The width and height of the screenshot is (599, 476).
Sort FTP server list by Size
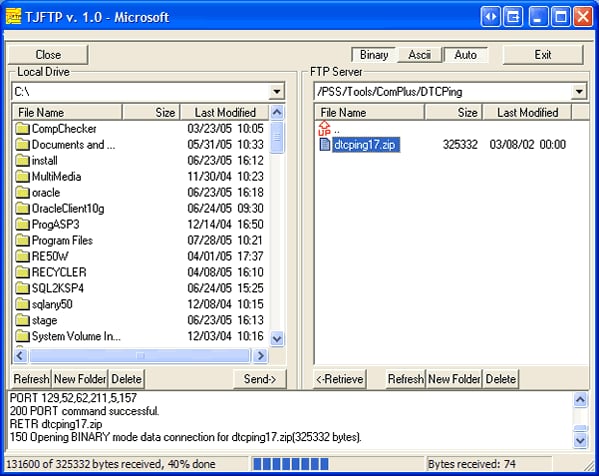pyautogui.click(x=453, y=112)
